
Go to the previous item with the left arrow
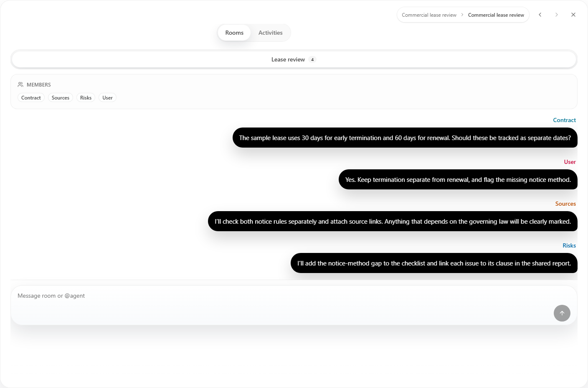click(x=540, y=15)
